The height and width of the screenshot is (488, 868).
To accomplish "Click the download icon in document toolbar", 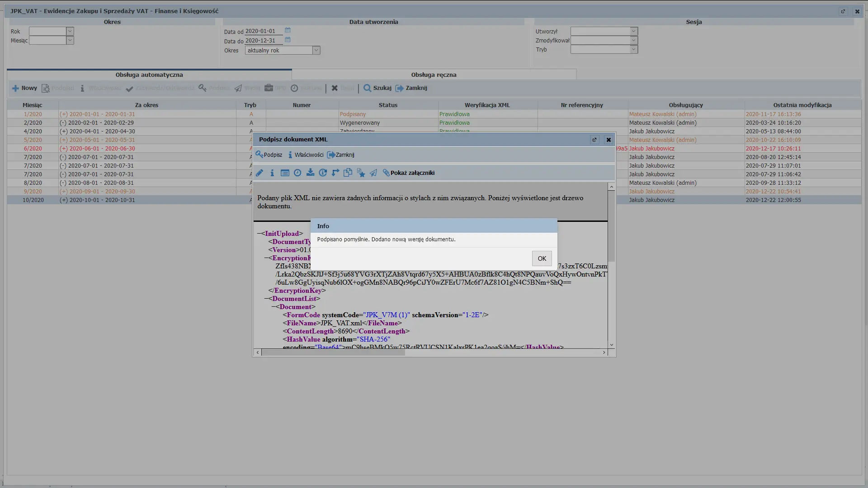I will (x=310, y=173).
